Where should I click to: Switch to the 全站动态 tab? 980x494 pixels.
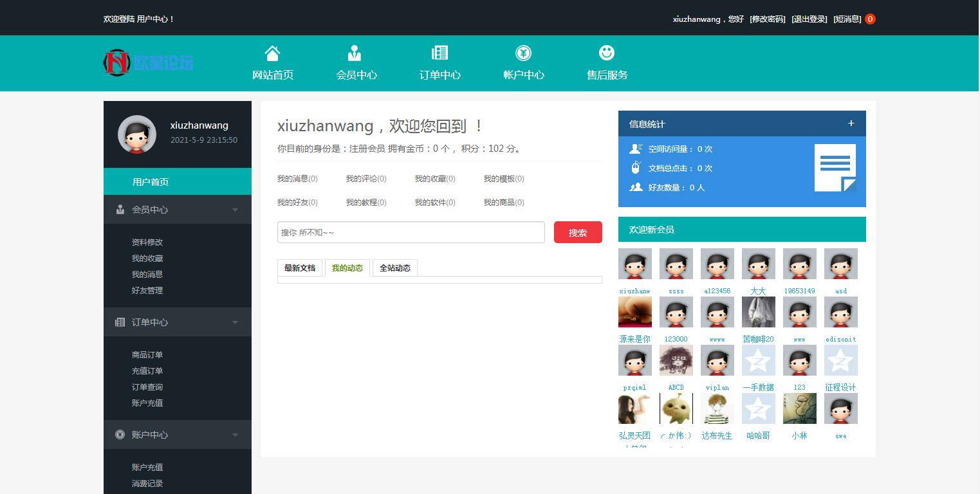394,268
